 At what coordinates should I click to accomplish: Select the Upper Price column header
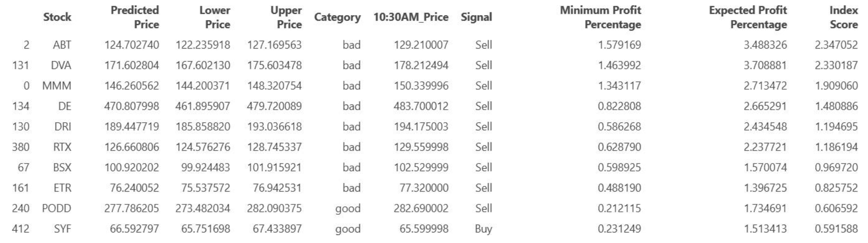(x=286, y=17)
